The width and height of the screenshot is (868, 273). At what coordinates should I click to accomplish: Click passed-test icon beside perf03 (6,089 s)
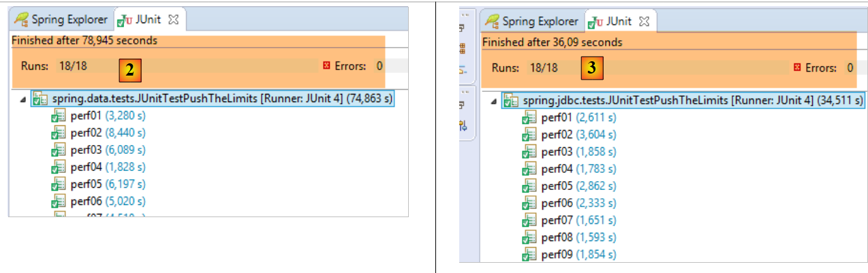coord(59,150)
